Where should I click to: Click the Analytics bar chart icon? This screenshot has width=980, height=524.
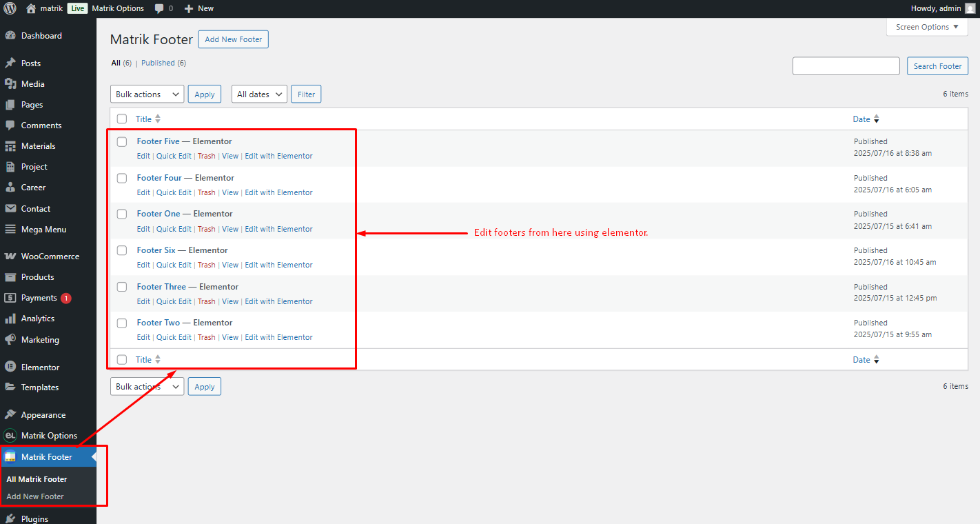coord(10,319)
